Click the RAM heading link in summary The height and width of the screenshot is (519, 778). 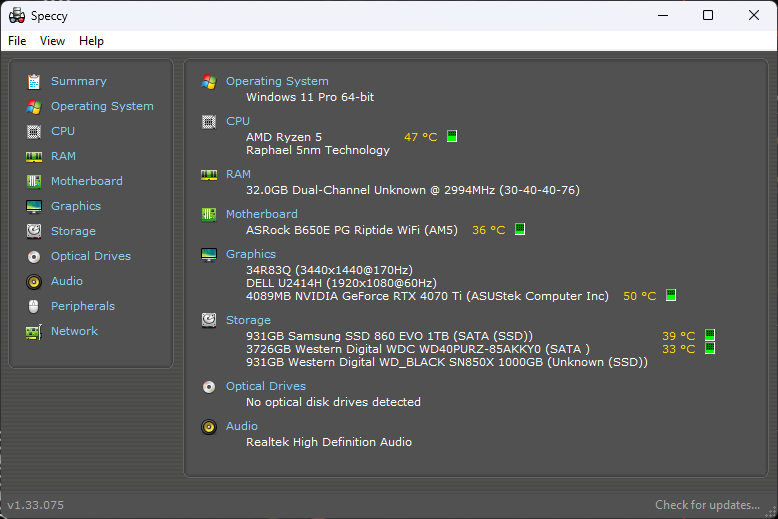click(x=238, y=174)
